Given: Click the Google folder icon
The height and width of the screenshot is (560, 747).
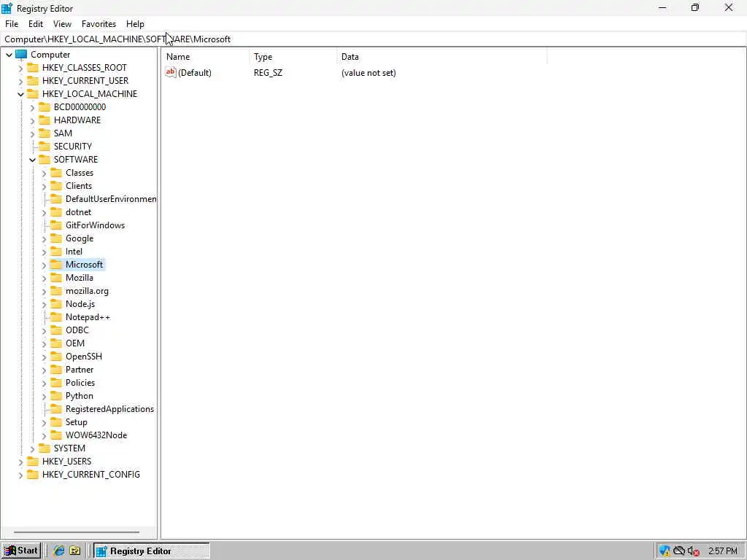Looking at the screenshot, I should pyautogui.click(x=56, y=238).
